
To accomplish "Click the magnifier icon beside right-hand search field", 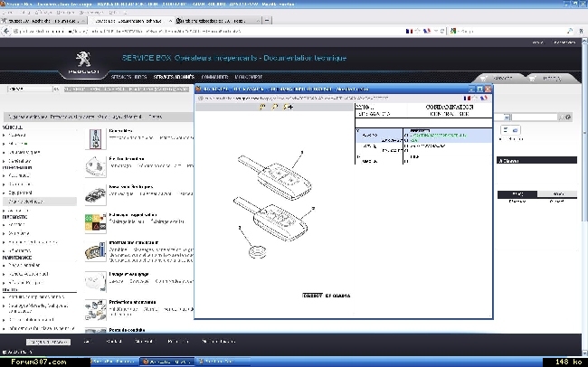I will coord(562,118).
